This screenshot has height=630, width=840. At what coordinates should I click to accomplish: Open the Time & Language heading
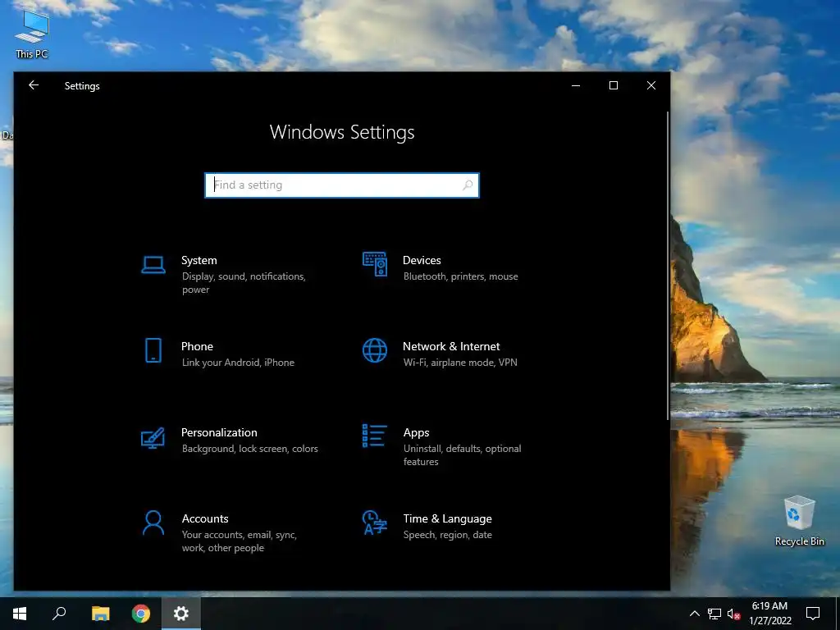tap(447, 518)
